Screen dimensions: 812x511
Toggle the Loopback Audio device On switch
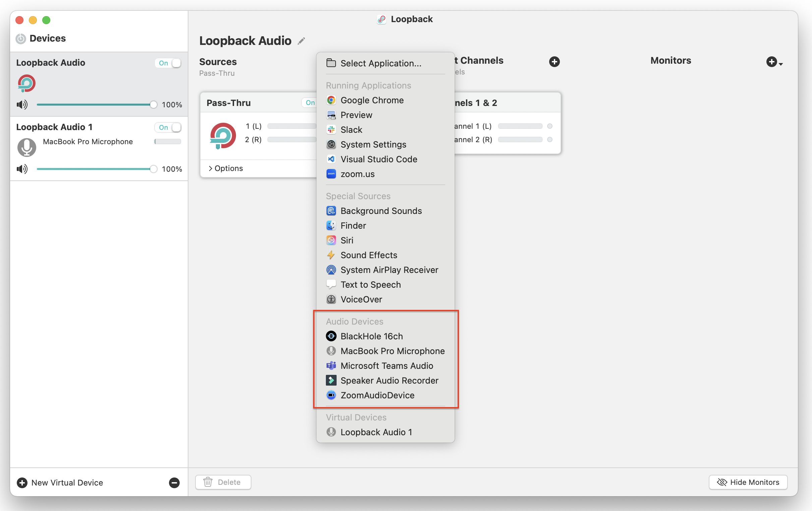click(168, 63)
